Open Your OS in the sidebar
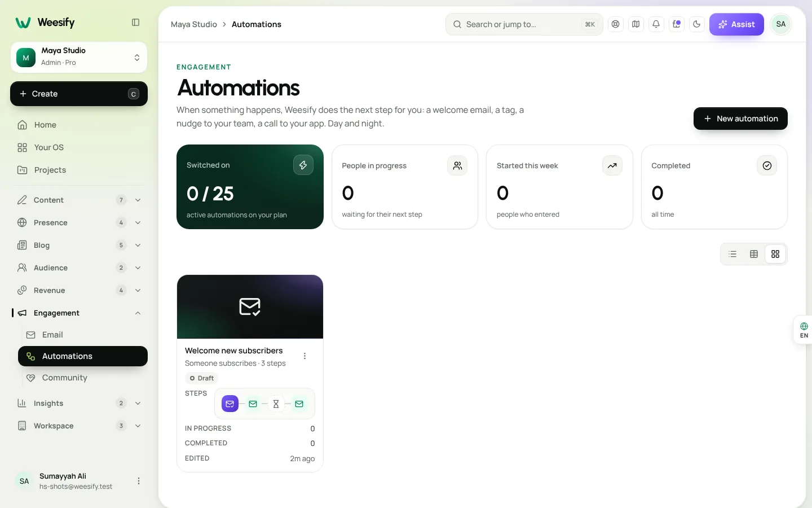This screenshot has height=508, width=812. tap(79, 147)
